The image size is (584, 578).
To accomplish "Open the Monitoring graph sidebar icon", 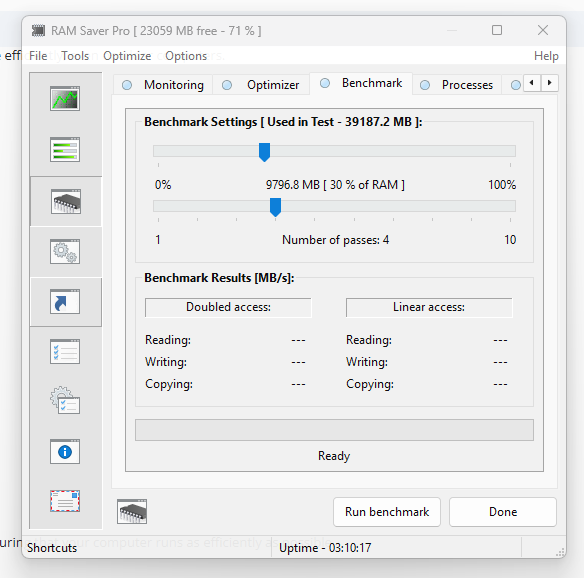I will (x=65, y=98).
